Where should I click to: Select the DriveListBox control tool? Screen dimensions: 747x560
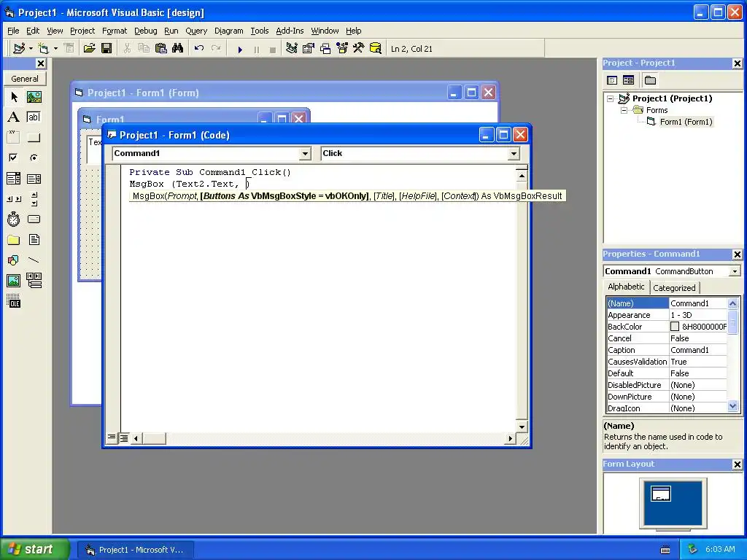click(34, 219)
